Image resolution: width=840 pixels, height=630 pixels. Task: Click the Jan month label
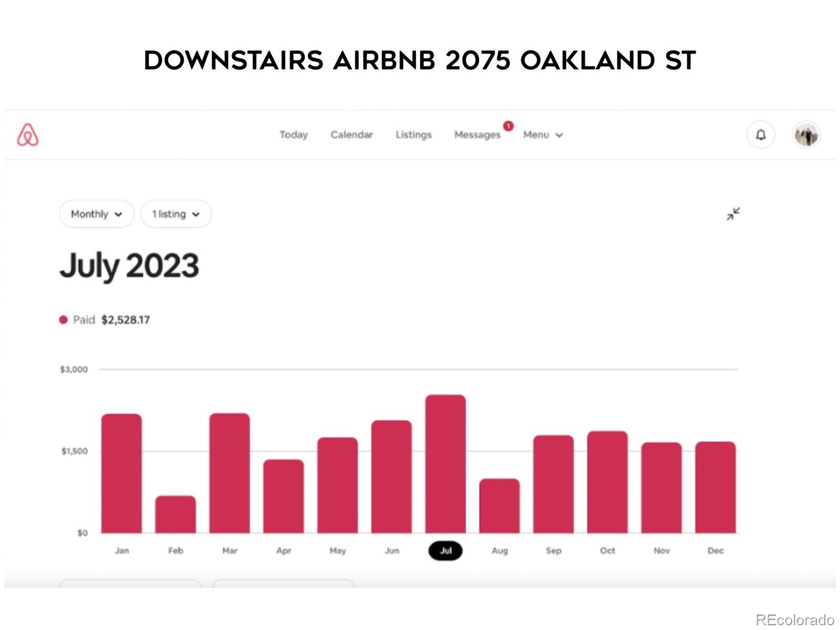pyautogui.click(x=122, y=551)
